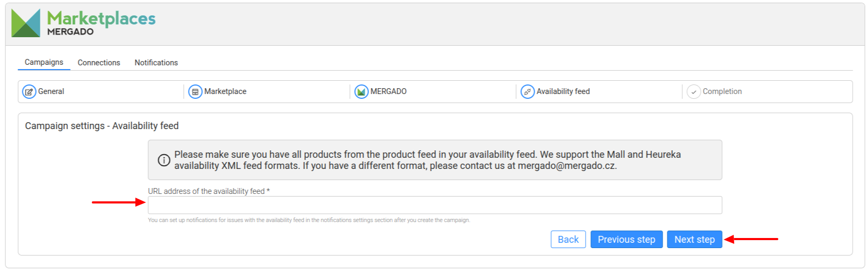Select the Marketplace wizard step label

click(225, 91)
